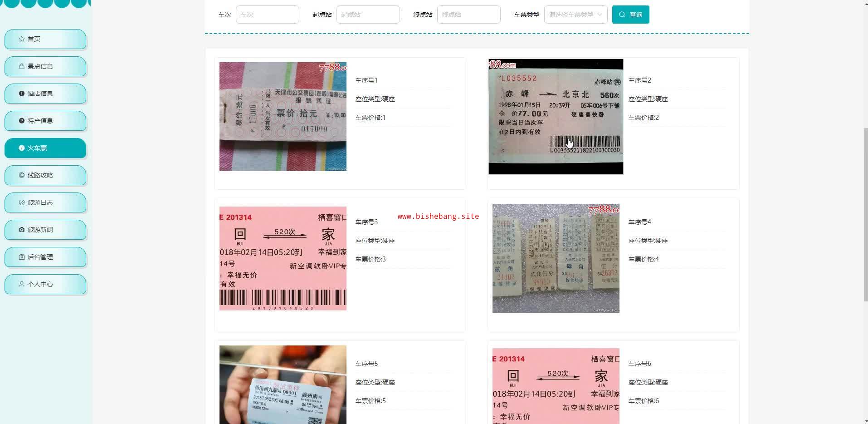Viewport: 868px width, 424px height.
Task: Open the 赤峰 to 北京北 ticket image
Action: point(556,117)
